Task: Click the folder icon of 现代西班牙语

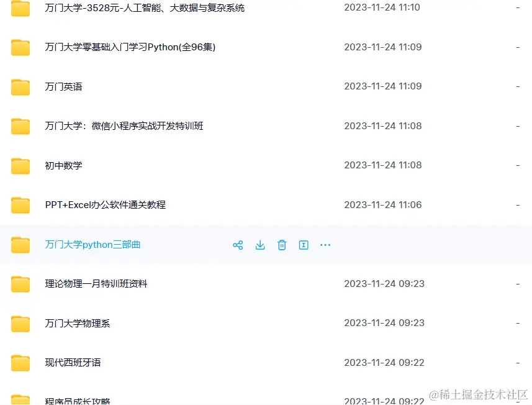Action: pos(20,363)
